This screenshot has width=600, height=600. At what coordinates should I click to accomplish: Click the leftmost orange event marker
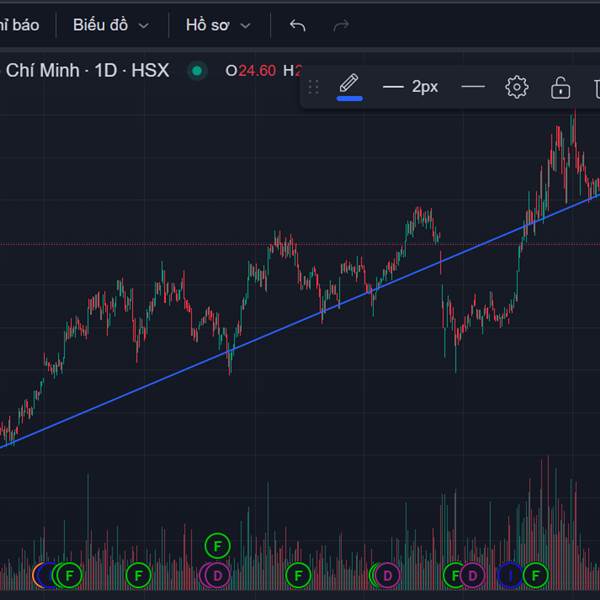(x=42, y=575)
